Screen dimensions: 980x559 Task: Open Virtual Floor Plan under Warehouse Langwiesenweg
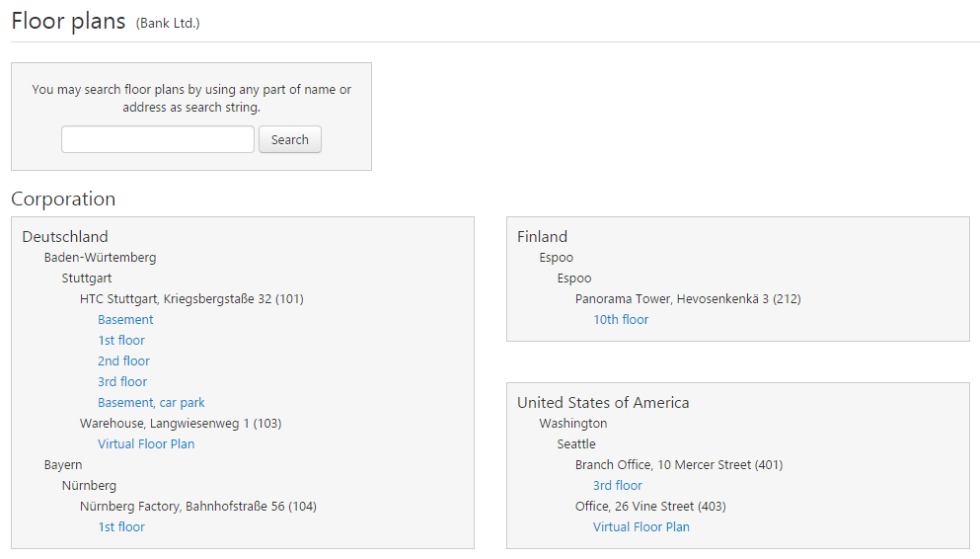pyautogui.click(x=146, y=443)
